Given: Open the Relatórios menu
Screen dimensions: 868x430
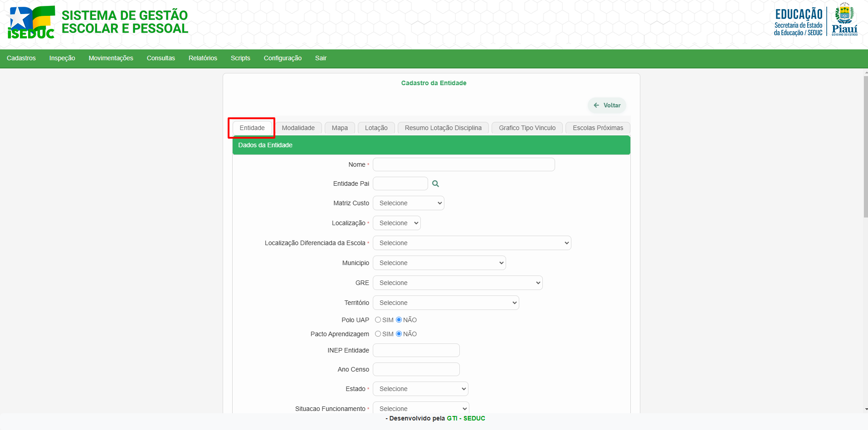Looking at the screenshot, I should click(203, 58).
